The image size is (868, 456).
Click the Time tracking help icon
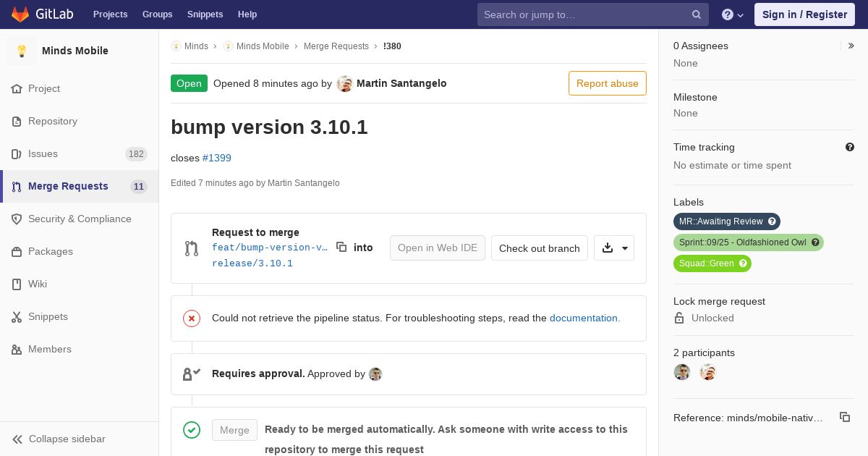click(850, 147)
